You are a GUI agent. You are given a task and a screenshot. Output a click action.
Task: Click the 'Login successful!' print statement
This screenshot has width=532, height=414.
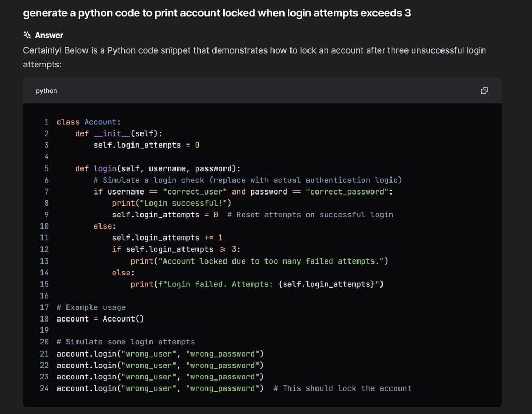171,204
